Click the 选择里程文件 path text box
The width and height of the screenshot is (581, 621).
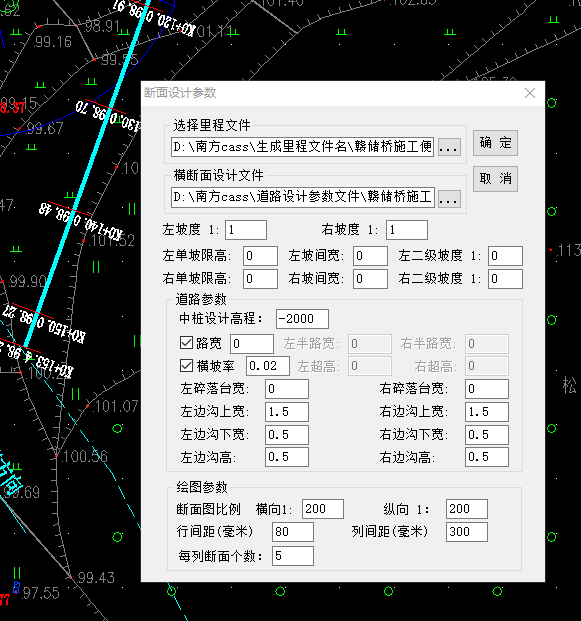coord(303,147)
